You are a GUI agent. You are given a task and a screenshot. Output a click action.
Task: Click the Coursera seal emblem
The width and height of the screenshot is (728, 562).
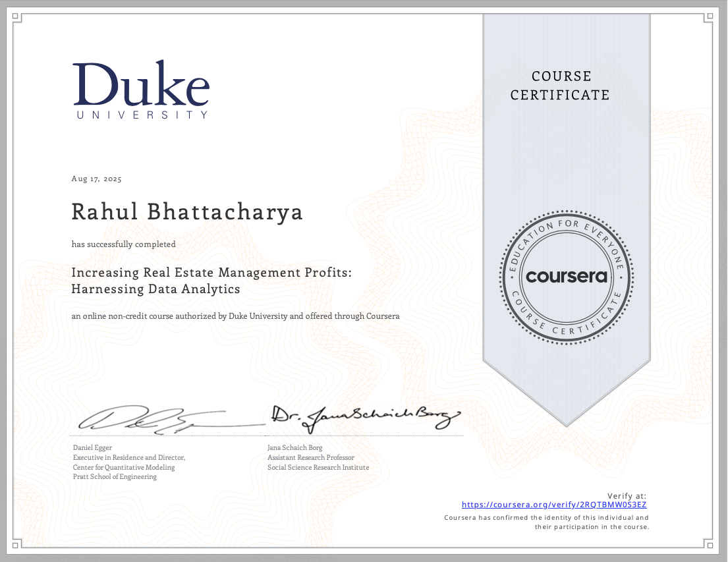[567, 277]
